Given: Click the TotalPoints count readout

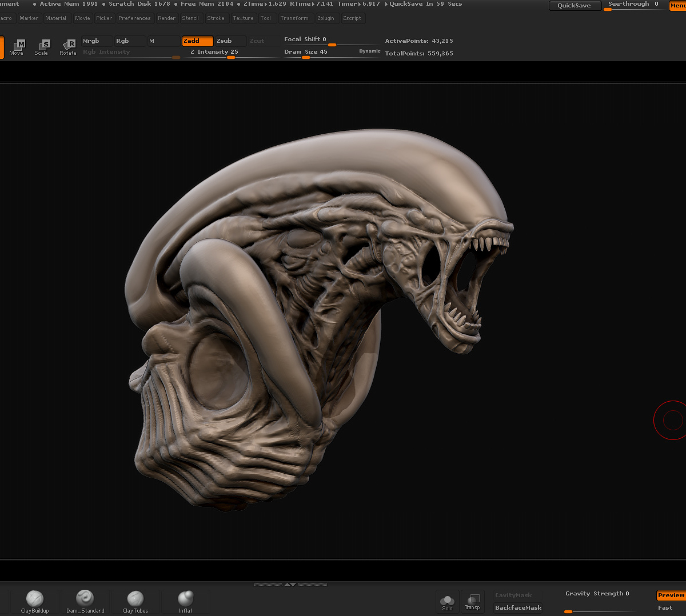Looking at the screenshot, I should tap(419, 54).
